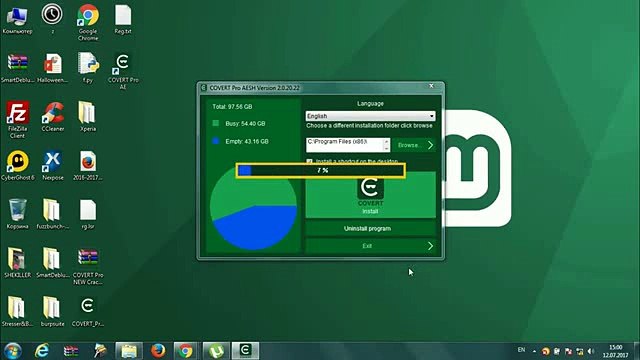Show hidden tray icons with the arrow
The width and height of the screenshot is (640, 360).
[534, 351]
